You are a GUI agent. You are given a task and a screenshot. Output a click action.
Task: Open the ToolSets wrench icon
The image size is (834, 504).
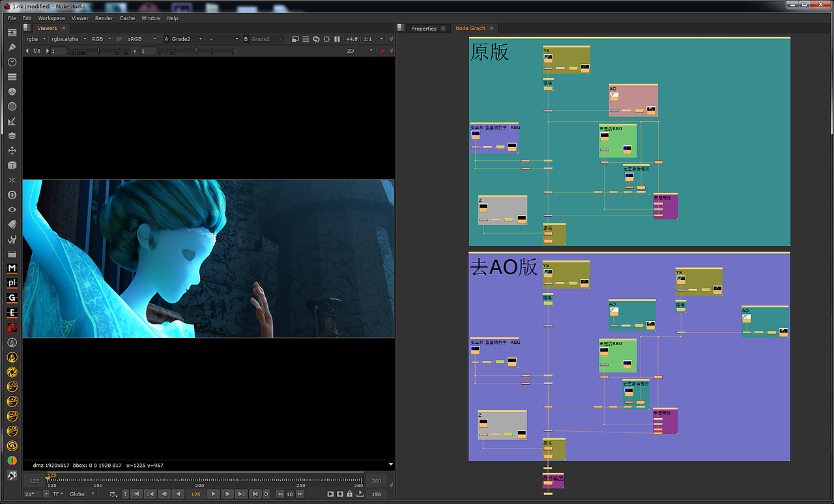[12, 239]
